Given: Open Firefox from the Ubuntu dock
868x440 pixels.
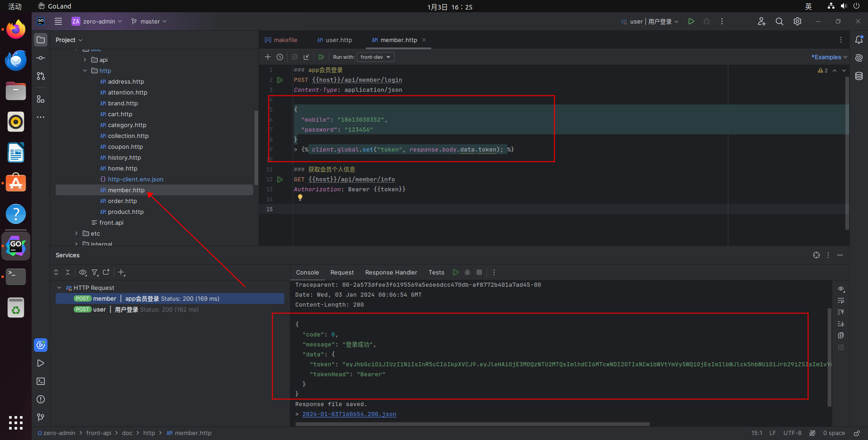Looking at the screenshot, I should [16, 30].
